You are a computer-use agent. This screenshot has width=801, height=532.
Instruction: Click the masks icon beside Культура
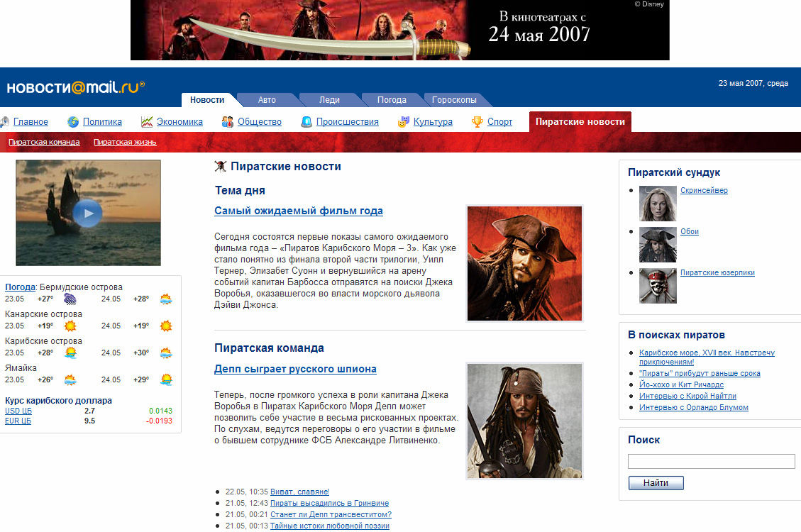(404, 122)
